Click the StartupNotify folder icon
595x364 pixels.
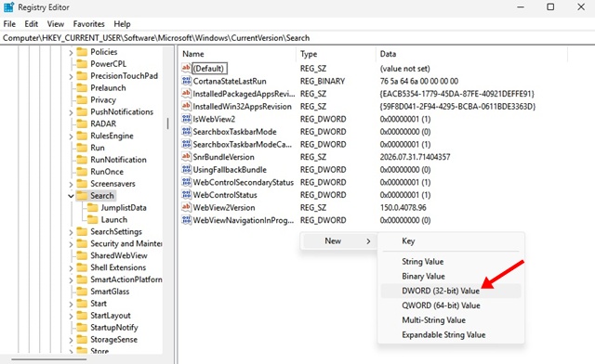pyautogui.click(x=82, y=328)
